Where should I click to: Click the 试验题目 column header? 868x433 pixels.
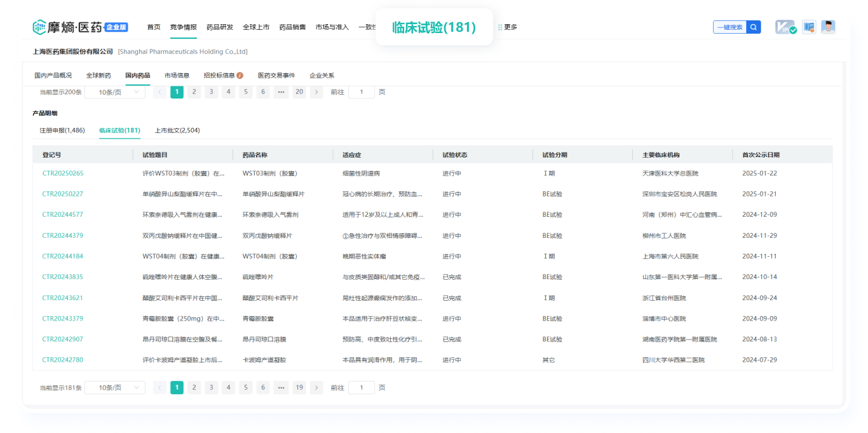[x=155, y=155]
